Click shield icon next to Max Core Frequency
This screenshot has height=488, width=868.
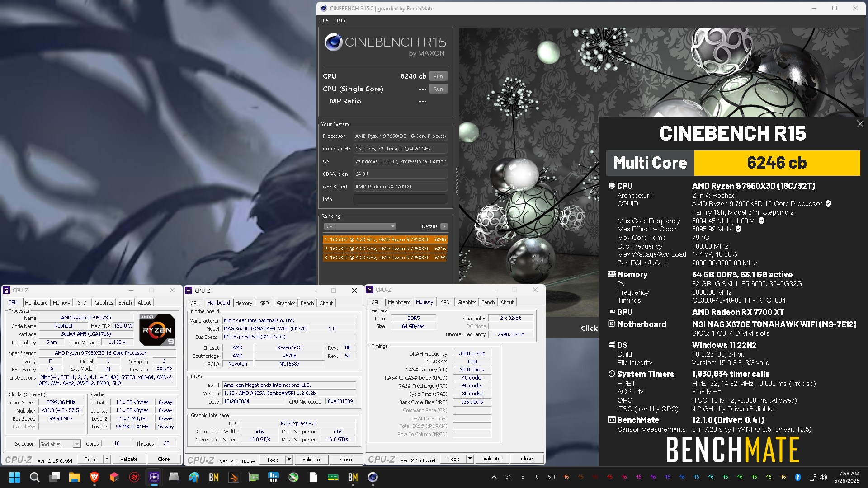[761, 221]
